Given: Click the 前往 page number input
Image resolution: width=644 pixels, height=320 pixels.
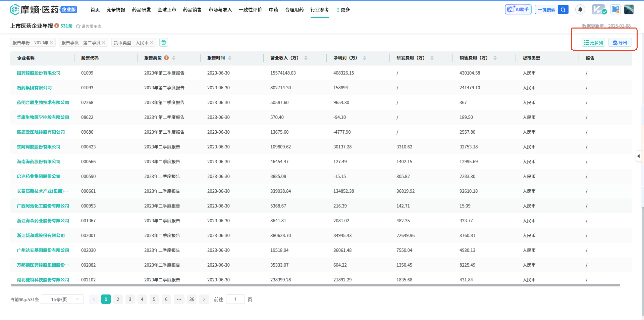Looking at the screenshot, I should [x=235, y=299].
